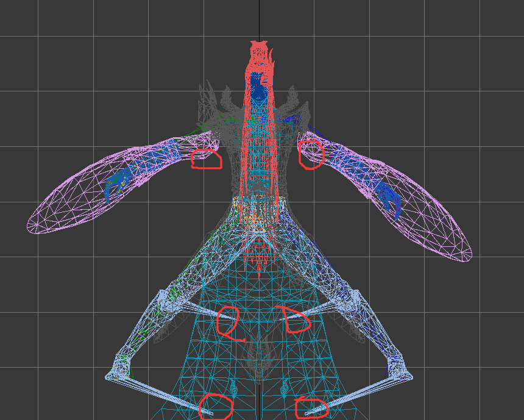Click the blue hand mesh inside the left wing
This screenshot has height=420, width=524.
tap(118, 182)
